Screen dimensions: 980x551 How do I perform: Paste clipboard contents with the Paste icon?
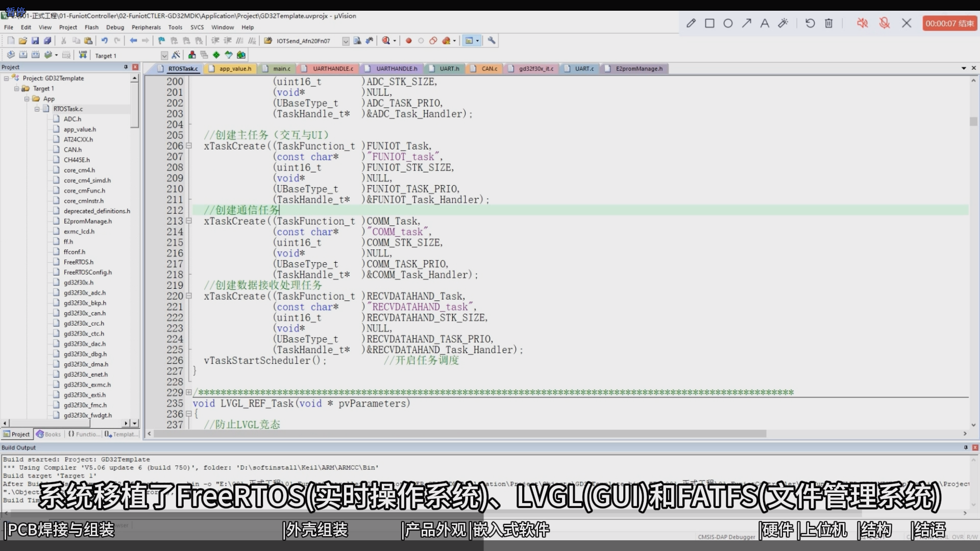click(88, 41)
